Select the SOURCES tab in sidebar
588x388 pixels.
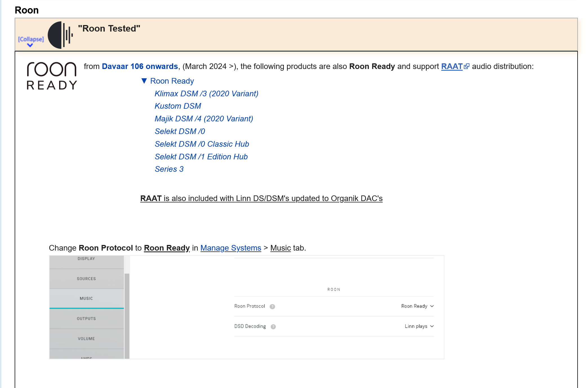pos(86,279)
